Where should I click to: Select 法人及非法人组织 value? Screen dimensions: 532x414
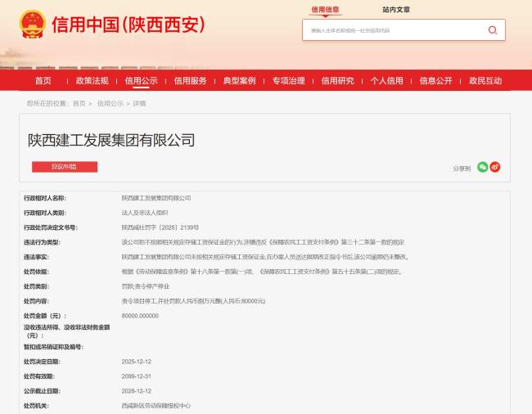[x=145, y=213]
